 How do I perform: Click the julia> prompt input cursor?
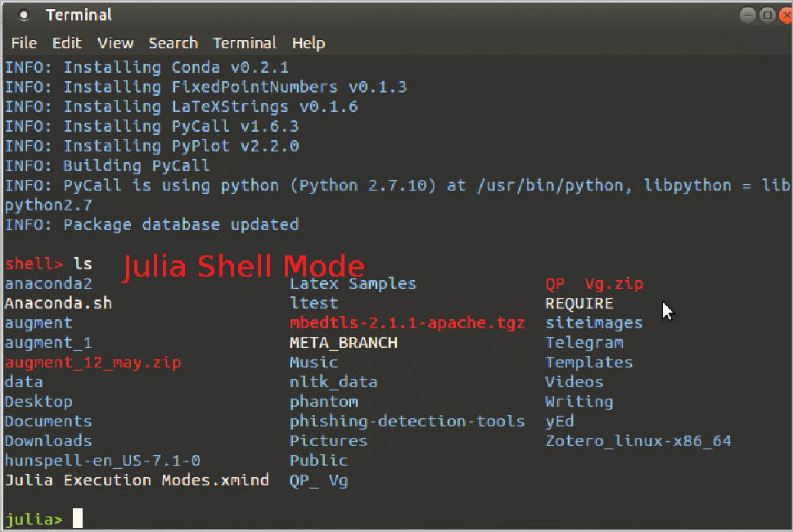point(78,518)
